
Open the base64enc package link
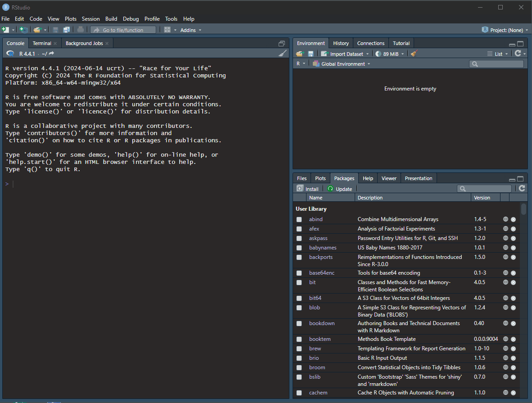[322, 273]
